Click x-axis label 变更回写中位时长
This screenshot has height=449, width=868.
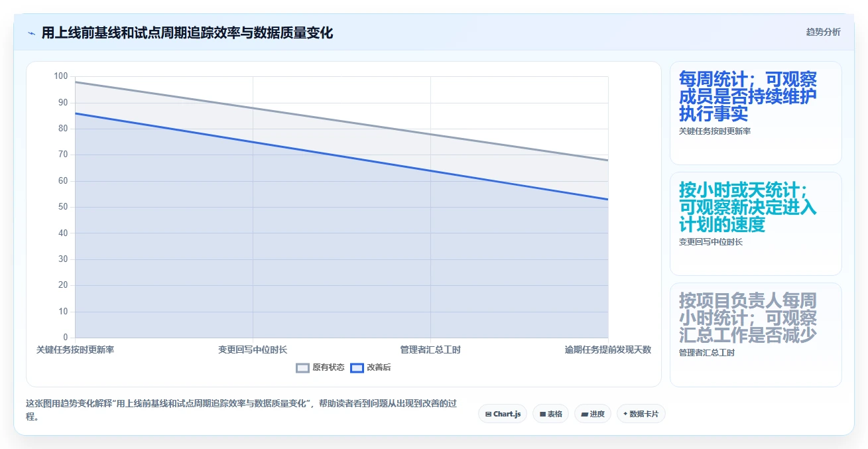(253, 350)
